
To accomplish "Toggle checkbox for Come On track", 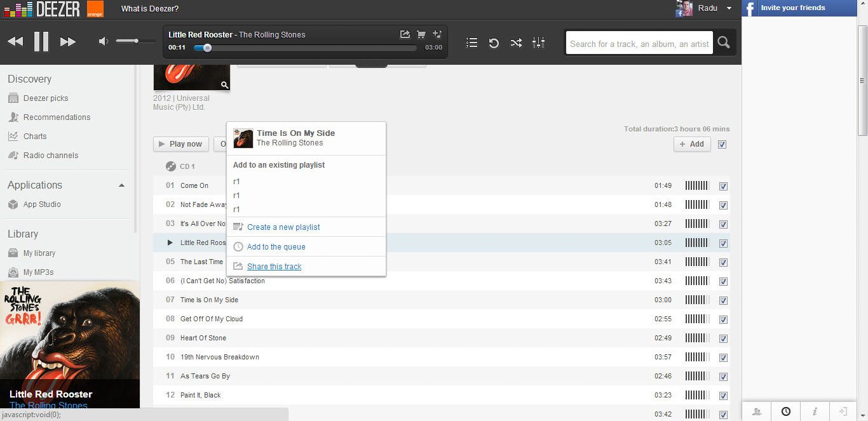I will [x=723, y=186].
